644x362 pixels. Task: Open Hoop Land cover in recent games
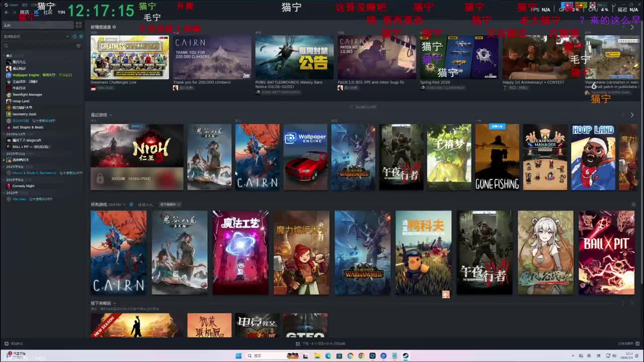593,157
